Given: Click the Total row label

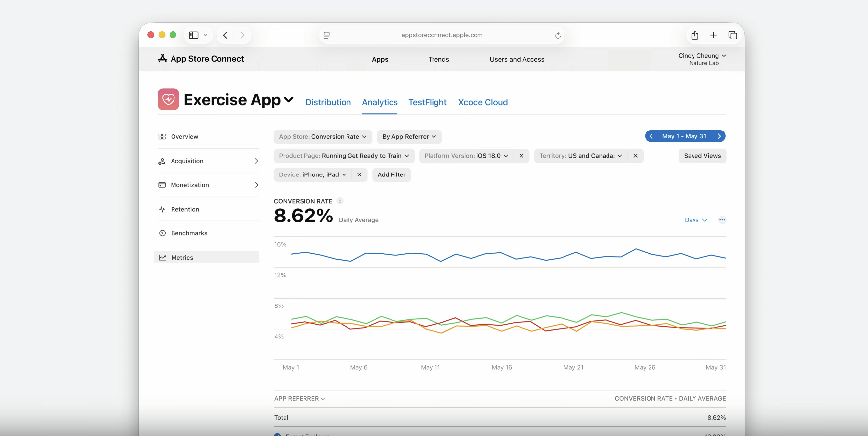Looking at the screenshot, I should click(x=281, y=418).
